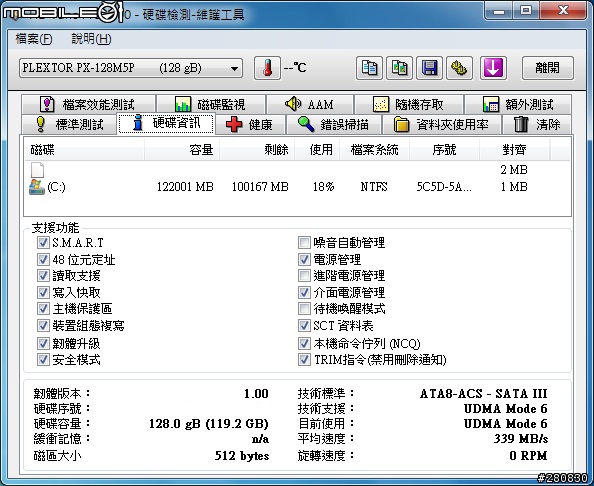Open the 清除 trash can tab
This screenshot has height=486, width=594.
point(536,124)
